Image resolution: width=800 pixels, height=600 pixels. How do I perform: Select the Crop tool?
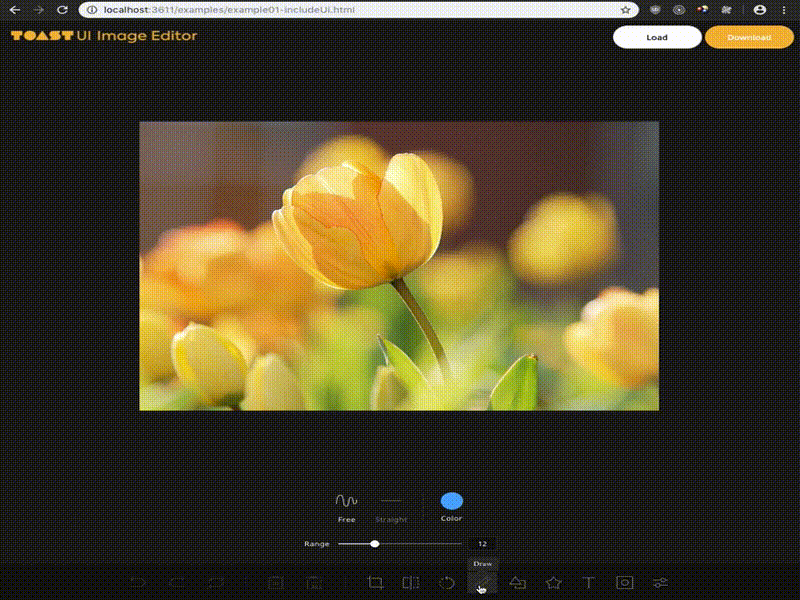click(x=377, y=582)
